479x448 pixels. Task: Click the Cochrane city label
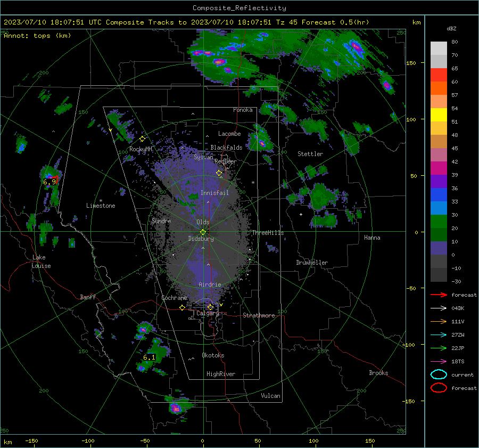click(x=174, y=298)
